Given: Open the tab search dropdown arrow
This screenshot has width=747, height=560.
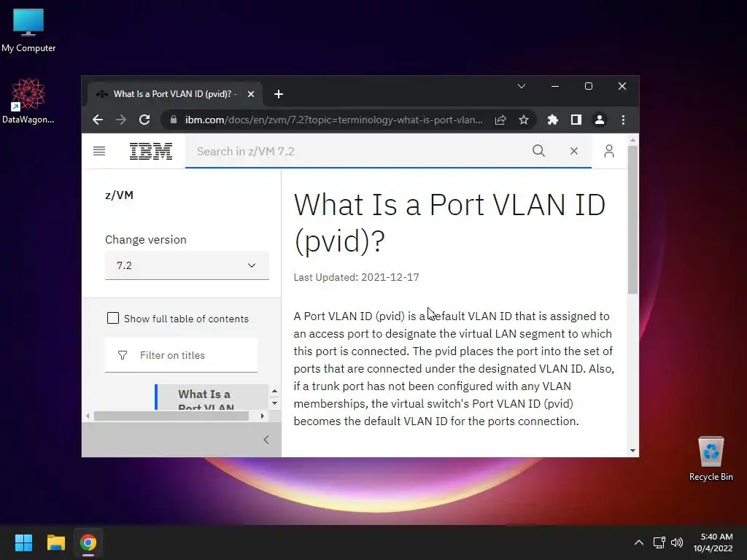Looking at the screenshot, I should [522, 86].
